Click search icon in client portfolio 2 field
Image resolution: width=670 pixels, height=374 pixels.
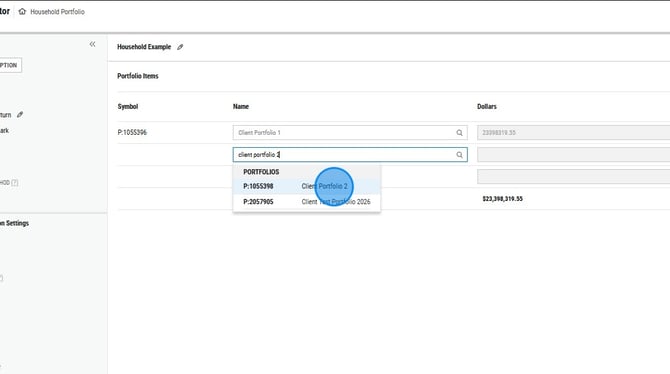(459, 155)
